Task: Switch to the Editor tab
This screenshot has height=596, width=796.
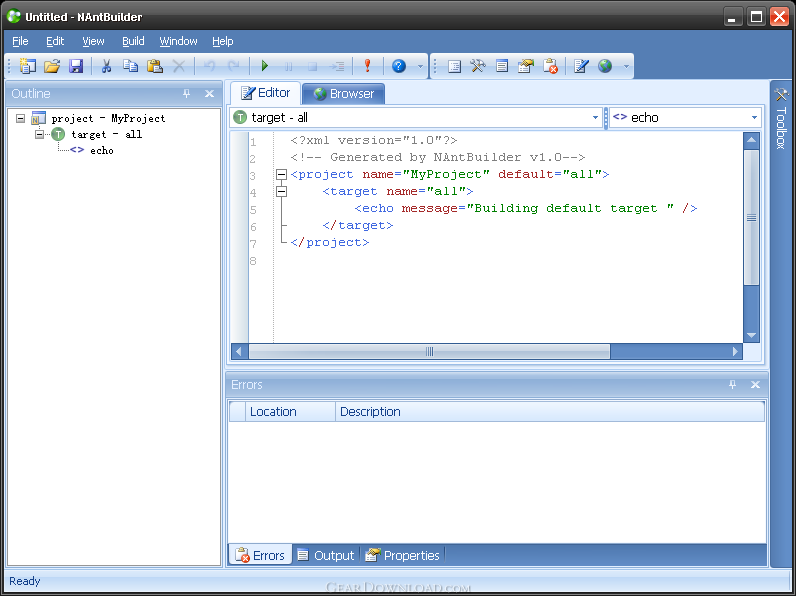Action: point(266,93)
